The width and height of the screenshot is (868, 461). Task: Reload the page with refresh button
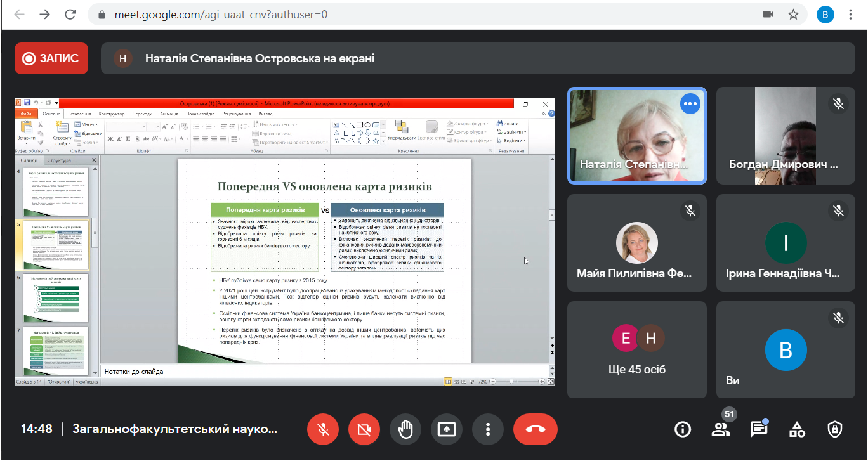click(70, 14)
